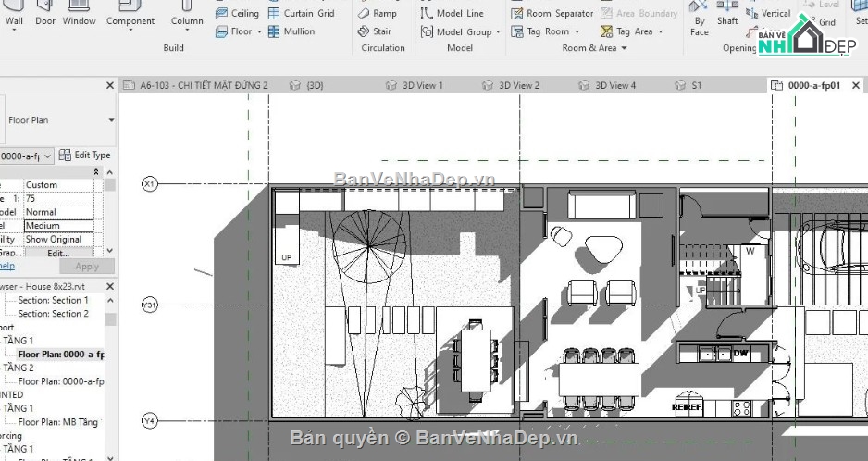Open the Floor dropdown arrow
Screen dimensions: 868x461
259,32
